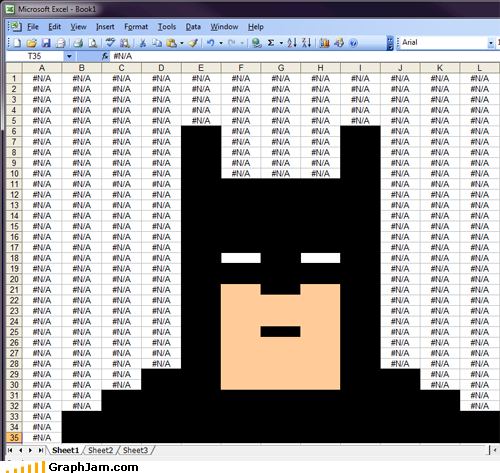This screenshot has width=500, height=473.
Task: Select column A header
Action: pyautogui.click(x=42, y=68)
